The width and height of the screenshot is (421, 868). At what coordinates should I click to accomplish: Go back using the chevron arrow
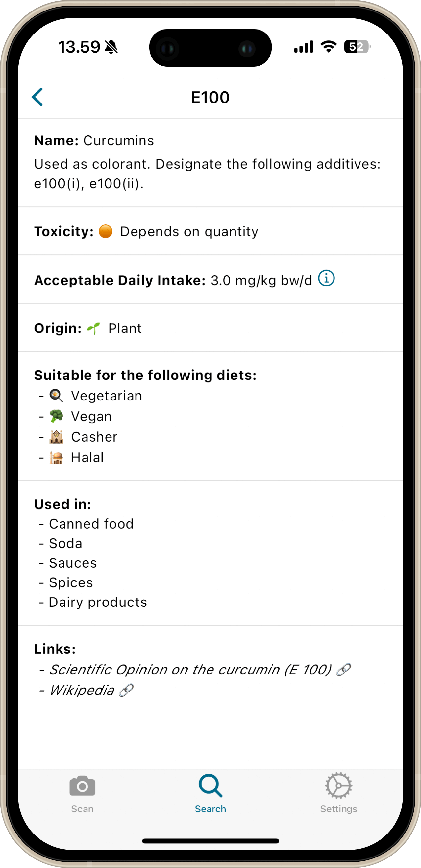click(x=37, y=97)
